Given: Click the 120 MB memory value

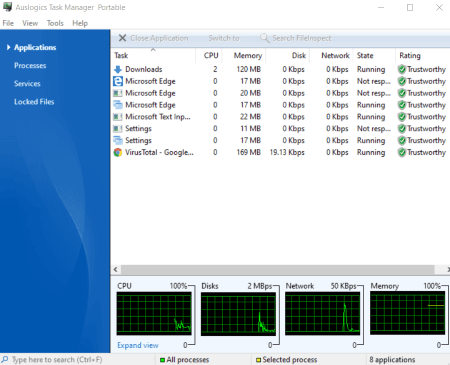Looking at the screenshot, I should pyautogui.click(x=249, y=69).
